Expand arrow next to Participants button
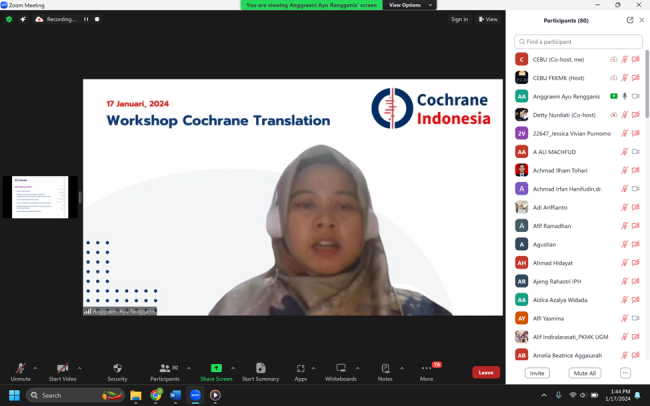This screenshot has height=406, width=650. click(x=189, y=368)
